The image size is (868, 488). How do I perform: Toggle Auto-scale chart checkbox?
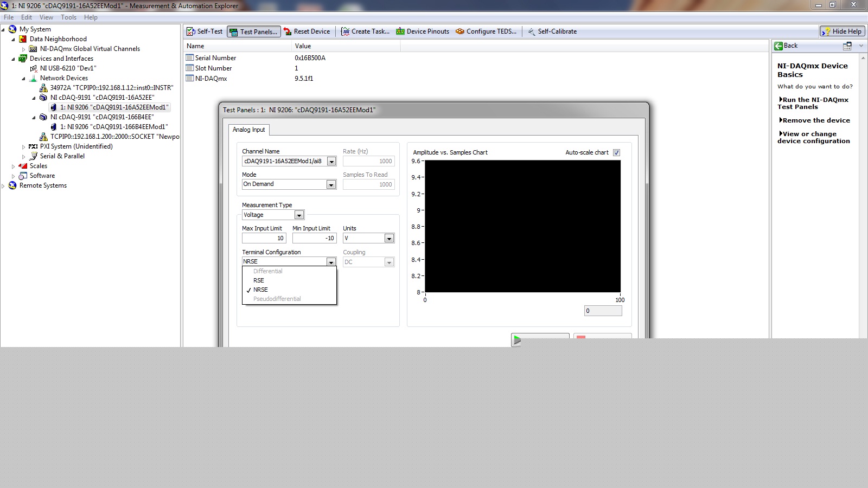616,152
